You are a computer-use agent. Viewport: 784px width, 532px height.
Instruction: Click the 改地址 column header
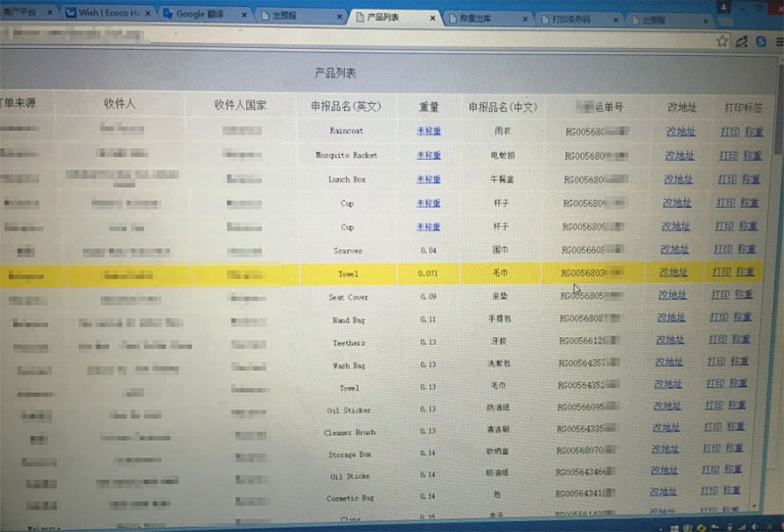(682, 107)
